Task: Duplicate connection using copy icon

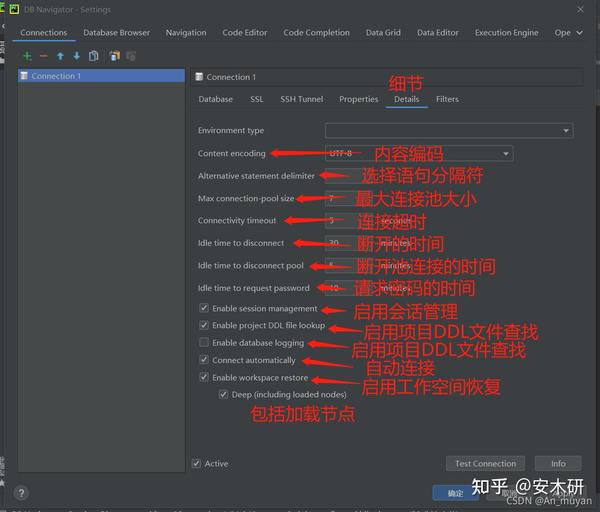Action: pos(93,56)
